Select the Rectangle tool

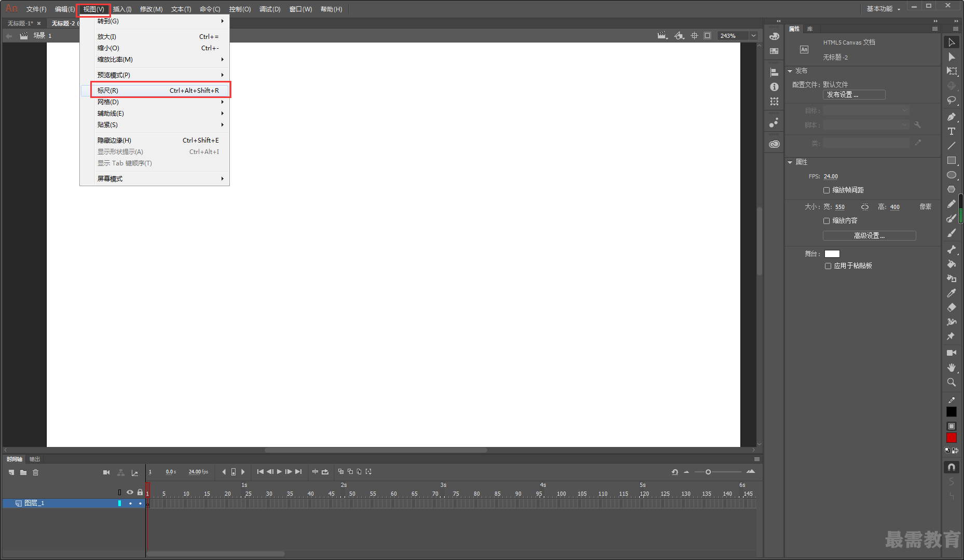tap(952, 160)
